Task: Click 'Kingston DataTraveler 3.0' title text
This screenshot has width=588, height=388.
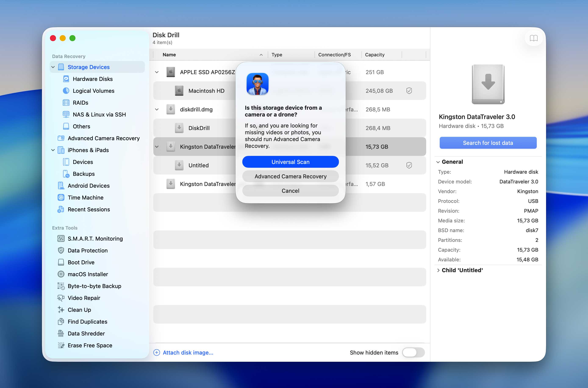Action: pyautogui.click(x=477, y=117)
